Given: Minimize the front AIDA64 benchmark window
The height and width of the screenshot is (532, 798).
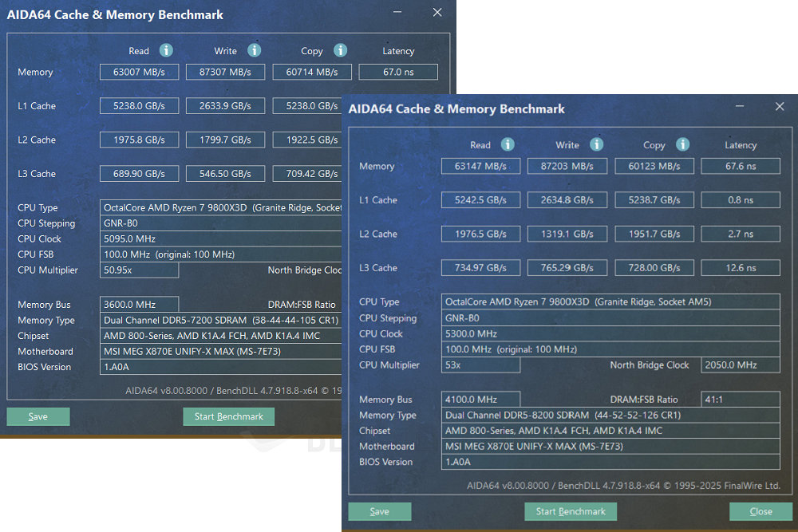Looking at the screenshot, I should pos(740,108).
